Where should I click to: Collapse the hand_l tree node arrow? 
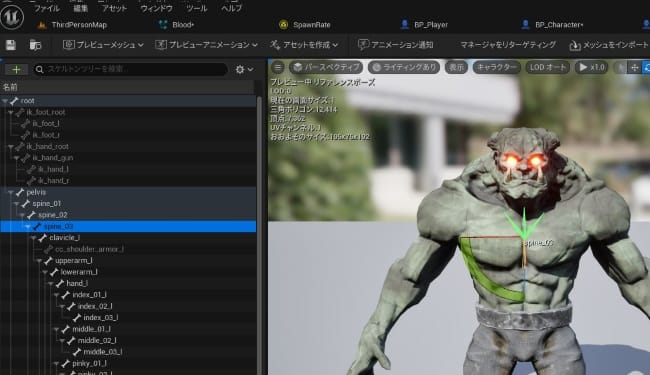pyautogui.click(x=51, y=284)
